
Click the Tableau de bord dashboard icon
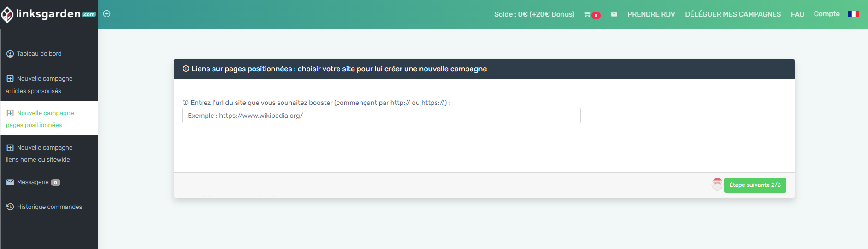[10, 54]
